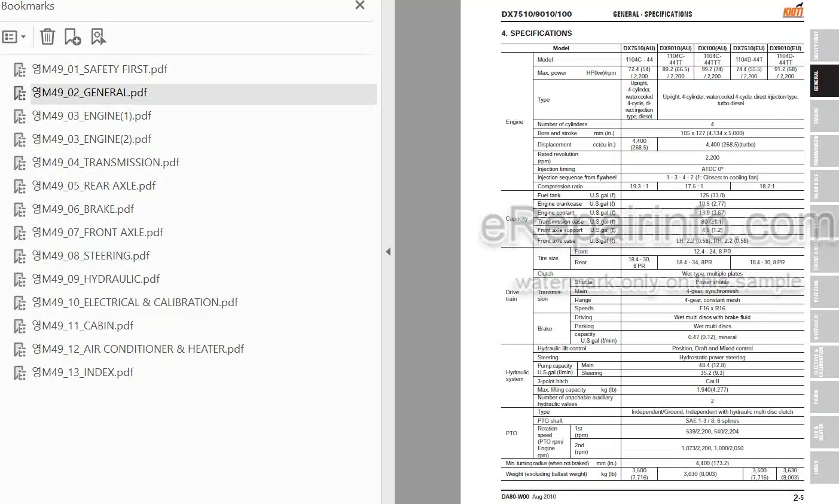Click the file icon beside BRAKE bookmark
The width and height of the screenshot is (839, 504).
point(20,210)
